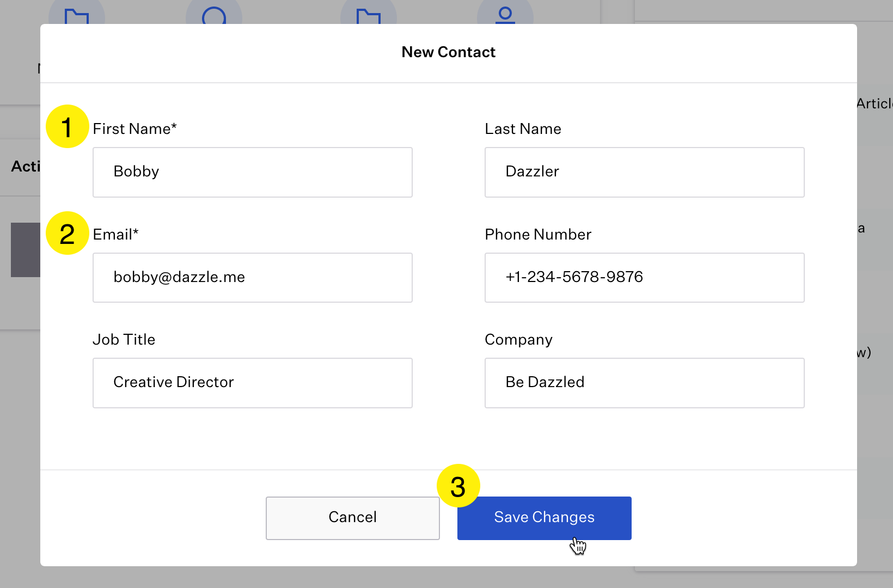893x588 pixels.
Task: Click the Last Name field containing Dazzler
Action: tap(644, 172)
